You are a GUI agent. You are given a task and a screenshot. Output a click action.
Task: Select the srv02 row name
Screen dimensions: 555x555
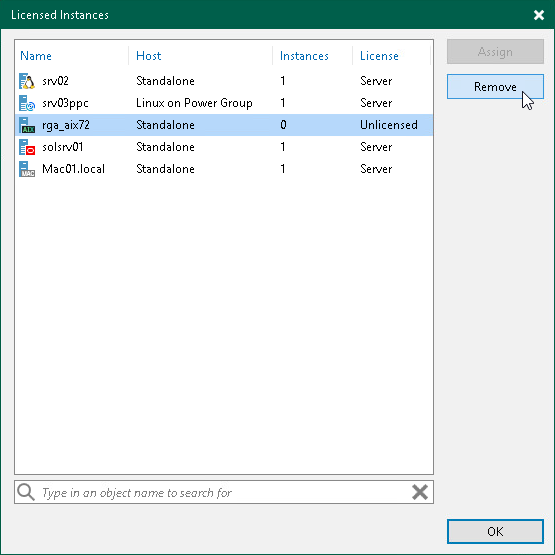coord(55,81)
